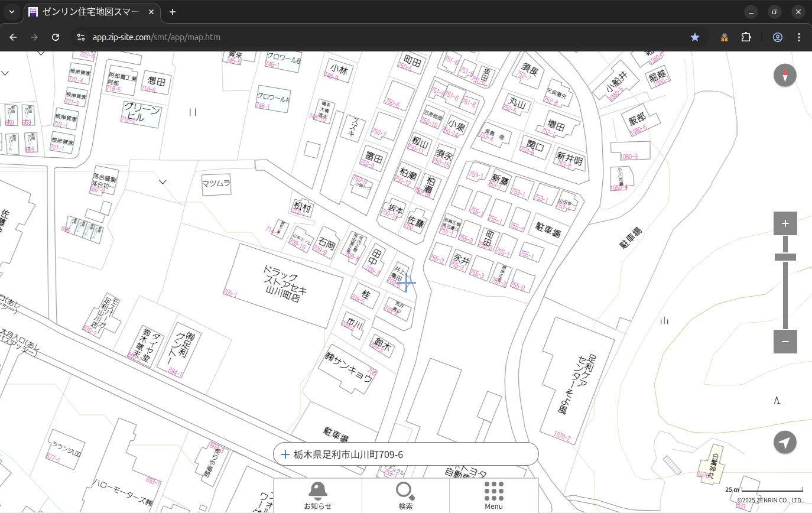
Task: Expand the tab search dropdown arrow
Action: (x=12, y=12)
